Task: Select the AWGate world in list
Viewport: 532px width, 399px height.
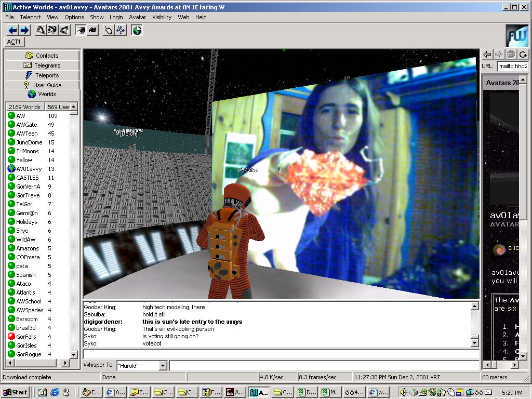Action: (x=26, y=125)
